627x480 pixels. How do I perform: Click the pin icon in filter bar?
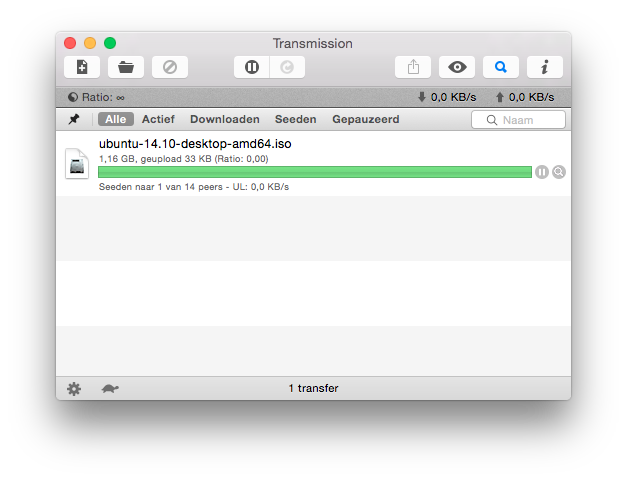pos(74,119)
